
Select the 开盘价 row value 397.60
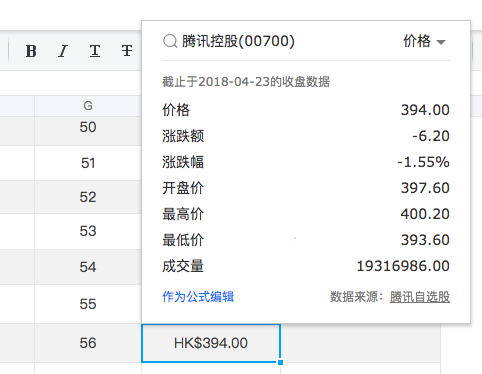pos(425,188)
